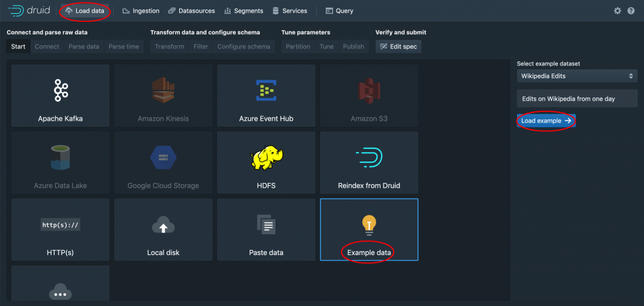
Task: Click the Example data lightbulb tile
Action: pos(369,230)
